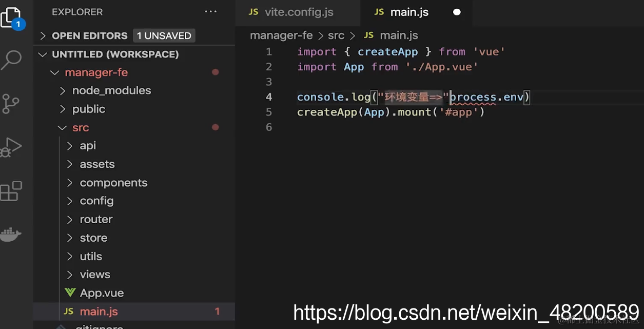Open the Run and Debug view
This screenshot has width=644, height=329.
11,147
